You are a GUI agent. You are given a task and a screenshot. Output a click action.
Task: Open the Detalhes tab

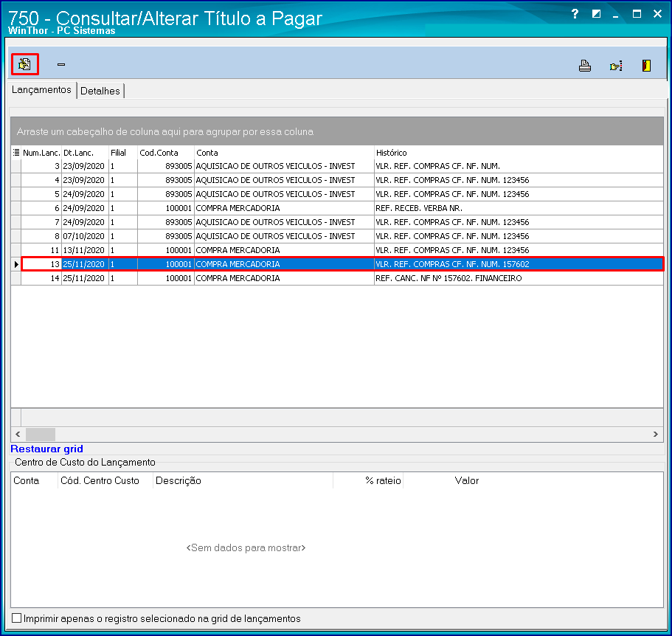tap(100, 91)
